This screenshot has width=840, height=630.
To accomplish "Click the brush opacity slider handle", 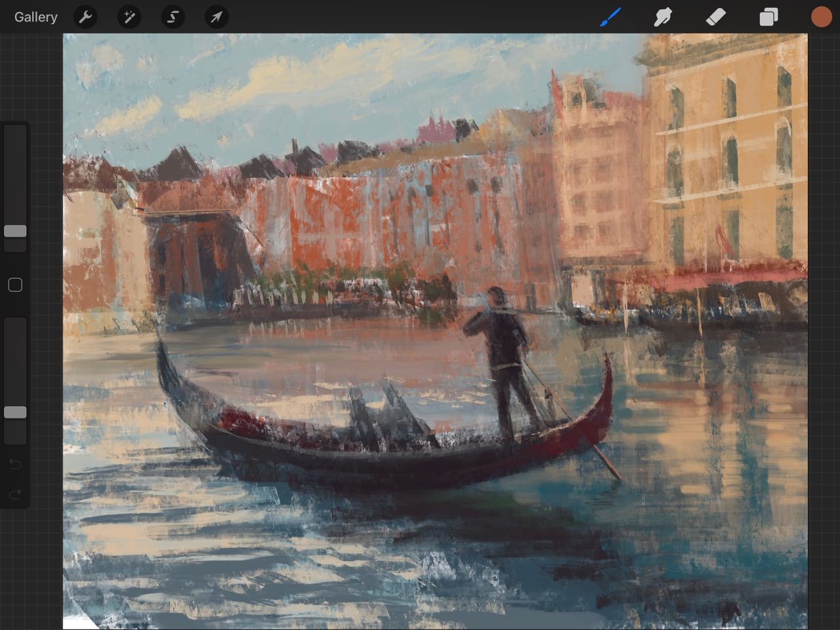I will [15, 412].
